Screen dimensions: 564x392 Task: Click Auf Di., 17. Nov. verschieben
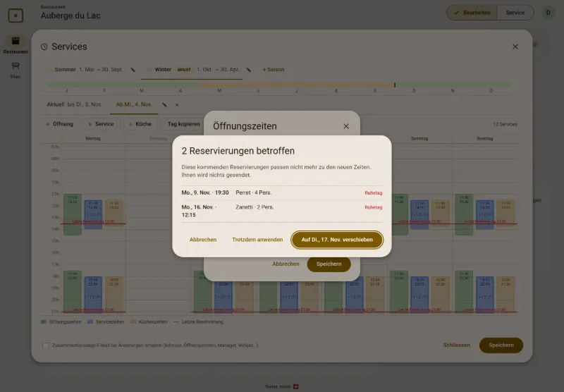[x=337, y=240]
